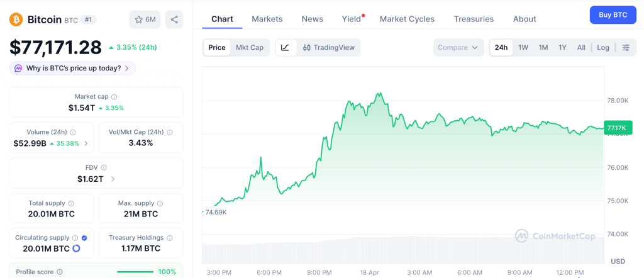
Task: Expand the FDV details chevron
Action: [x=113, y=179]
